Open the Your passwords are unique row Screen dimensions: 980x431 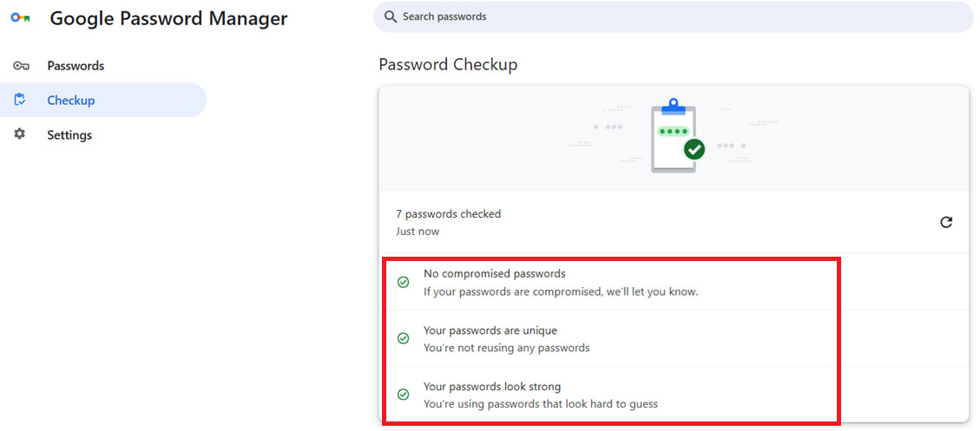[506, 339]
